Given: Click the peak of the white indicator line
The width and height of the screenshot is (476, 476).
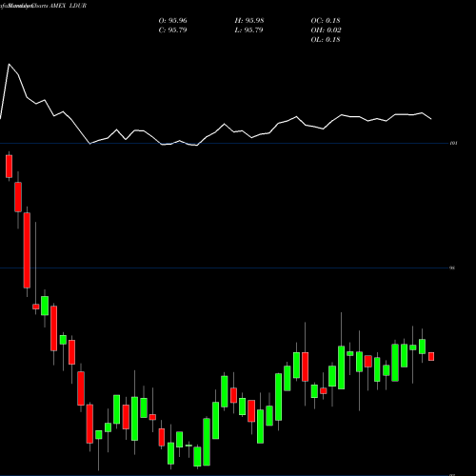Looking at the screenshot, I should point(9,64).
